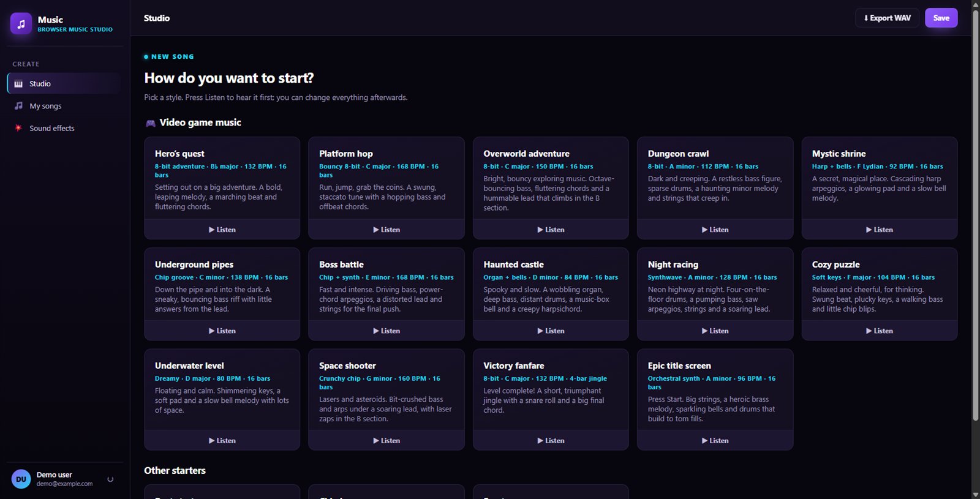The width and height of the screenshot is (980, 499).
Task: Listen to Haunted castle preview
Action: pyautogui.click(x=551, y=331)
